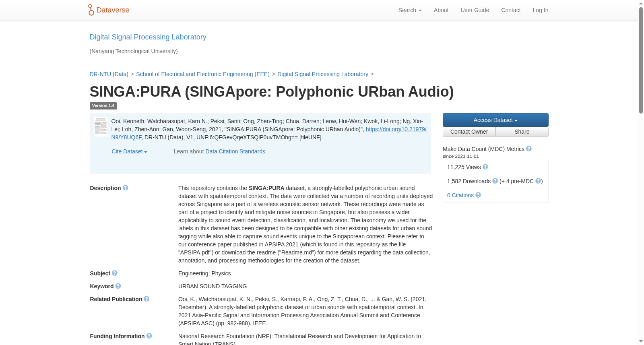This screenshot has height=345, width=644.
Task: Click help icon next to 0 Citations
Action: coord(478,195)
